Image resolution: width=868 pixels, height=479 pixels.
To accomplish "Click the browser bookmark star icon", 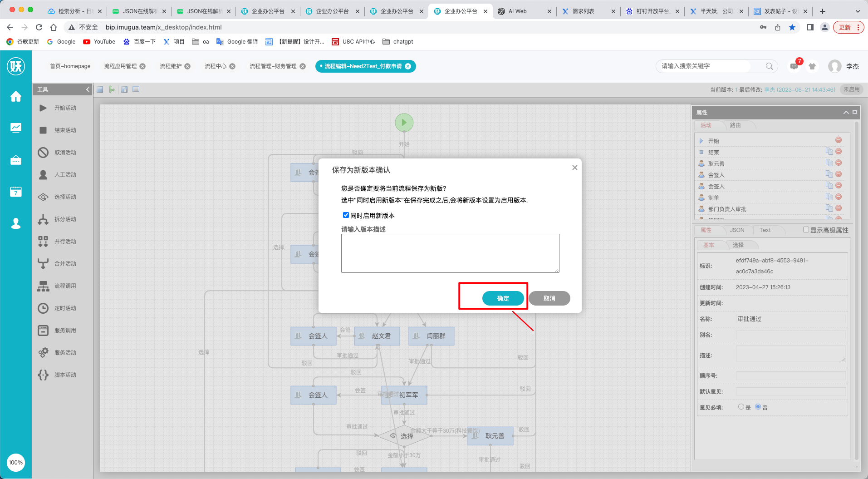I will pos(792,27).
